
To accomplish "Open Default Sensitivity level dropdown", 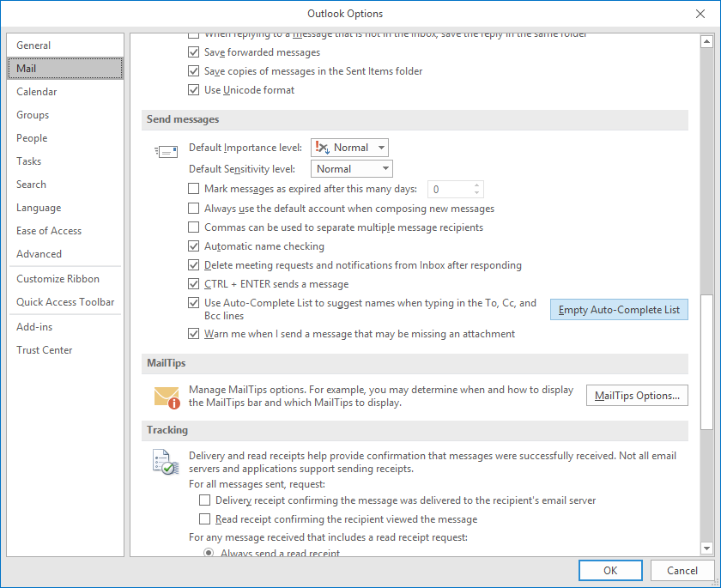I will click(352, 169).
